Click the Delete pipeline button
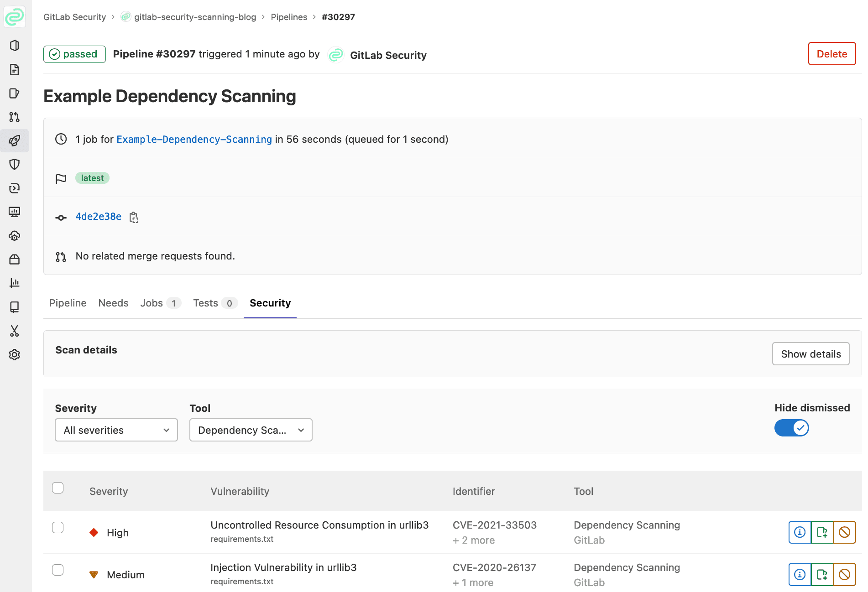 click(831, 54)
